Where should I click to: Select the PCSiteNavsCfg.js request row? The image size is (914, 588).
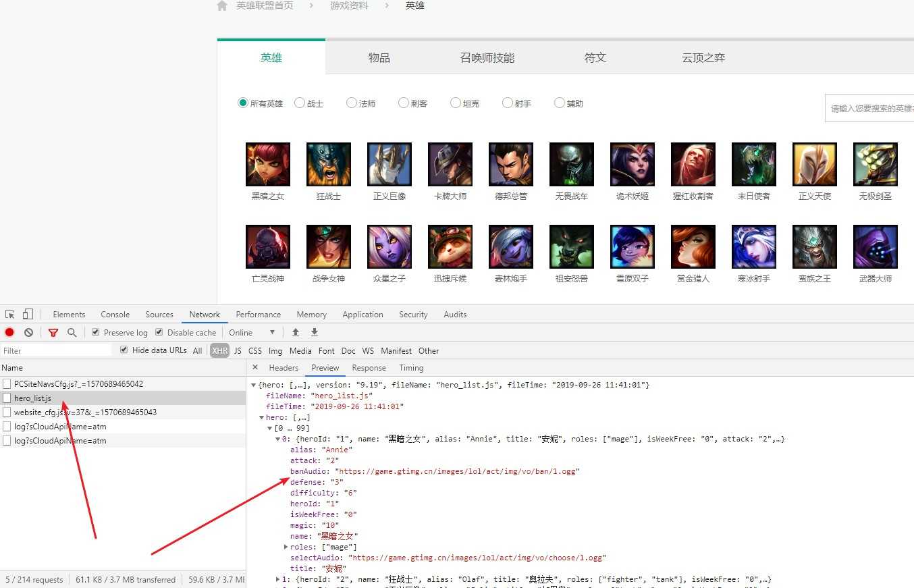pos(123,384)
